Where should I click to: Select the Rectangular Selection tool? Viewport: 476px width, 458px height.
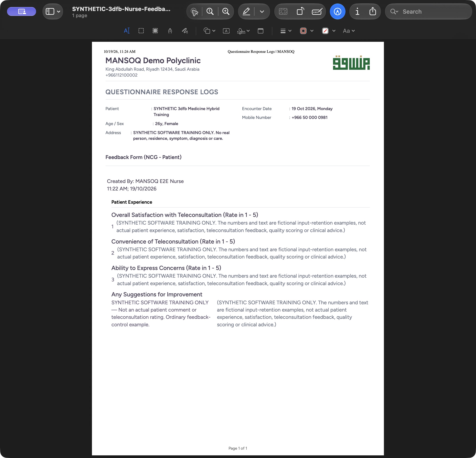tap(141, 31)
